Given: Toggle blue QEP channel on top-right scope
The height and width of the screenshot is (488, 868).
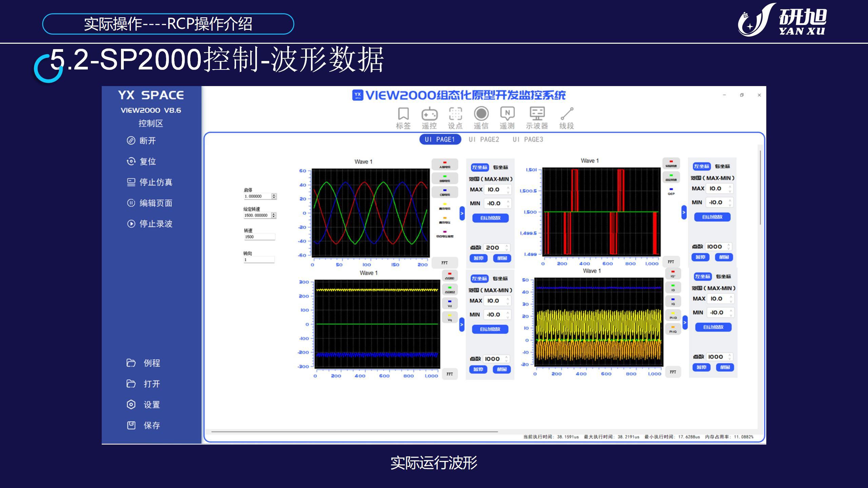Looking at the screenshot, I should [x=671, y=191].
